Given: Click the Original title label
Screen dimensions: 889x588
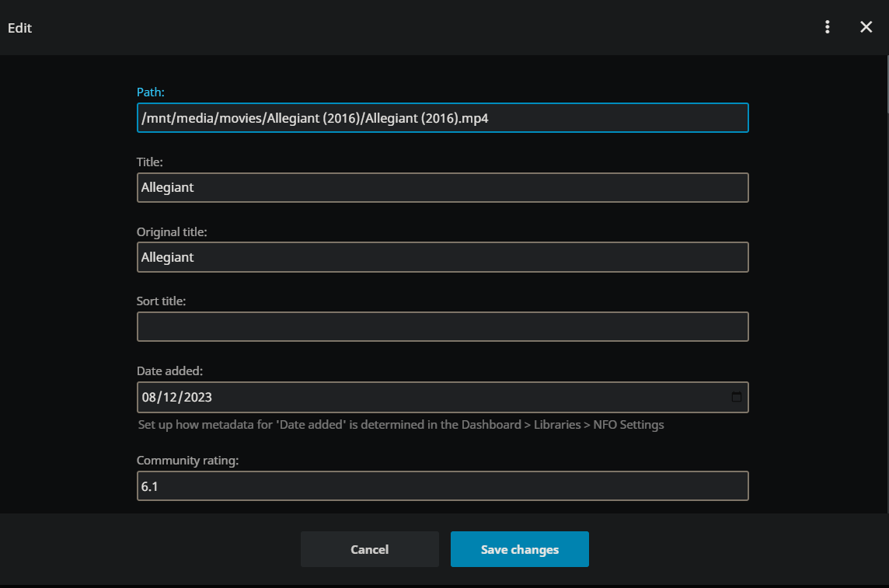Looking at the screenshot, I should 172,231.
